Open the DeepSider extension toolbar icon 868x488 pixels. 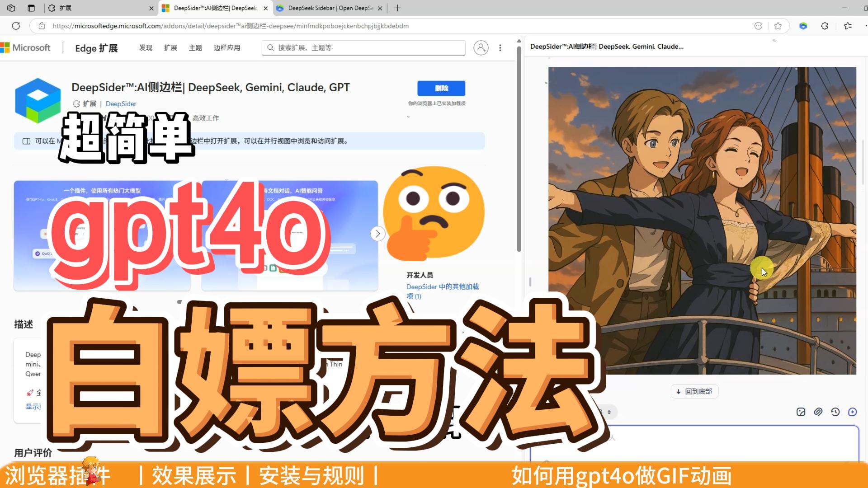[x=803, y=26]
